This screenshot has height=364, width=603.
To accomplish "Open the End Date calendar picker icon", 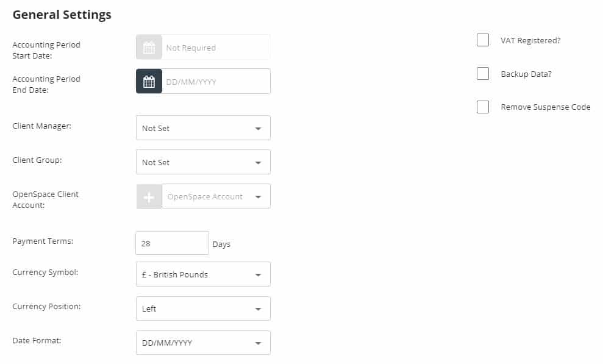I will (x=149, y=82).
